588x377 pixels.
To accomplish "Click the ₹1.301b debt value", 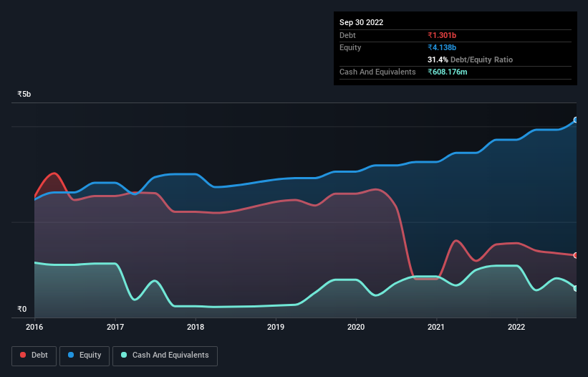I will pyautogui.click(x=442, y=35).
